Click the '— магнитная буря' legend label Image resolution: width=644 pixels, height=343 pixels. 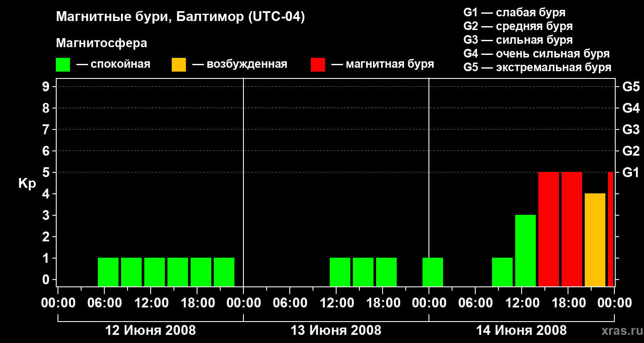(x=383, y=64)
